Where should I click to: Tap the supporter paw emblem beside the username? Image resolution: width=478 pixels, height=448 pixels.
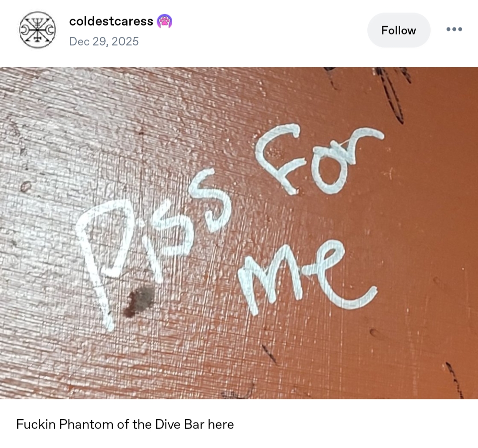164,21
